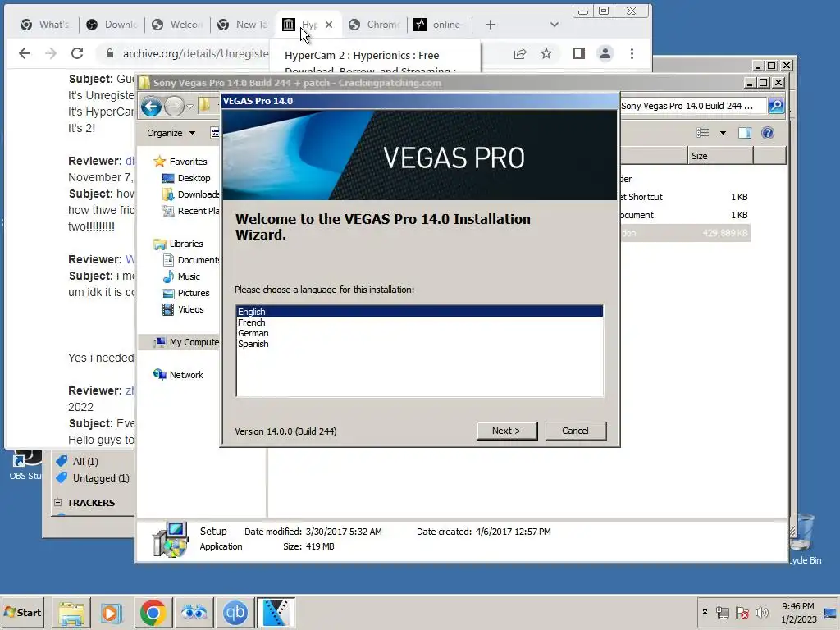Viewport: 840px width, 630px height.
Task: Open Google Chrome from taskbar
Action: point(153,612)
